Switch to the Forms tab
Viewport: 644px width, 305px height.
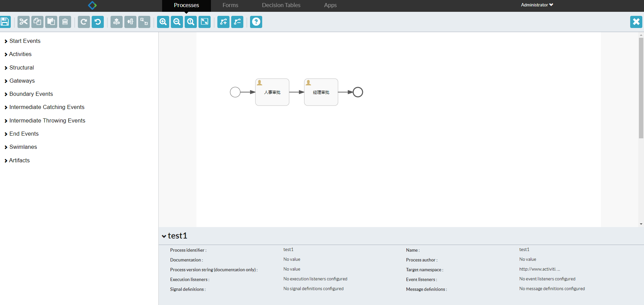tap(231, 5)
